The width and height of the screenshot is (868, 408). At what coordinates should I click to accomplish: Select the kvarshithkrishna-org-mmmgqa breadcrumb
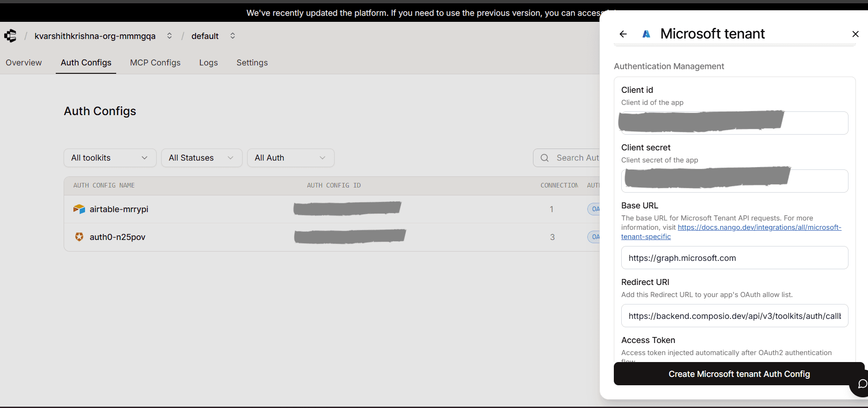95,36
